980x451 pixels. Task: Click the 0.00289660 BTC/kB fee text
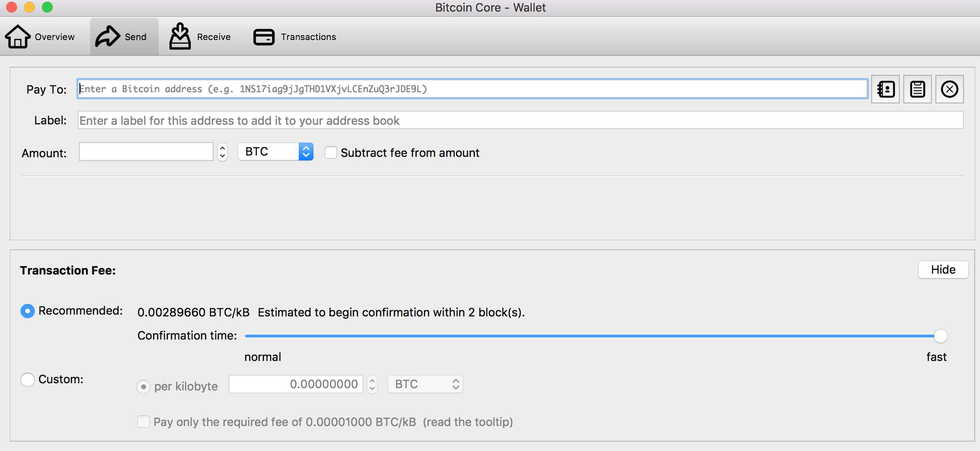(x=194, y=312)
